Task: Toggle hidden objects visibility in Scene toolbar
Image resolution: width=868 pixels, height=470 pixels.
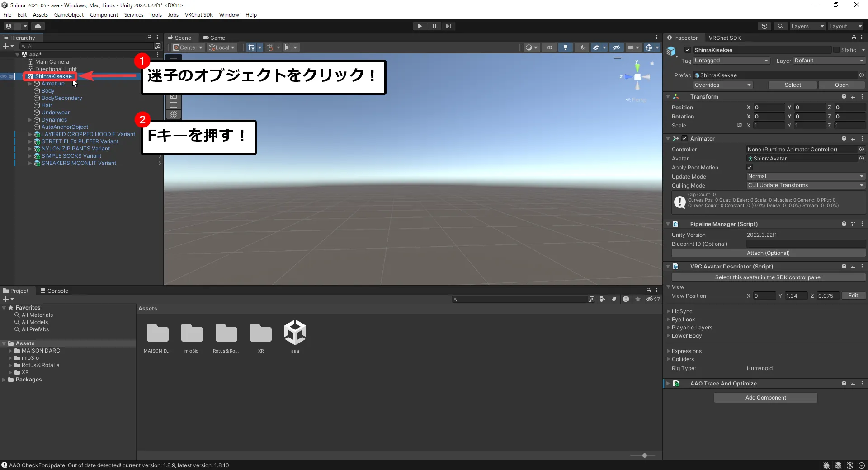Action: pyautogui.click(x=616, y=47)
